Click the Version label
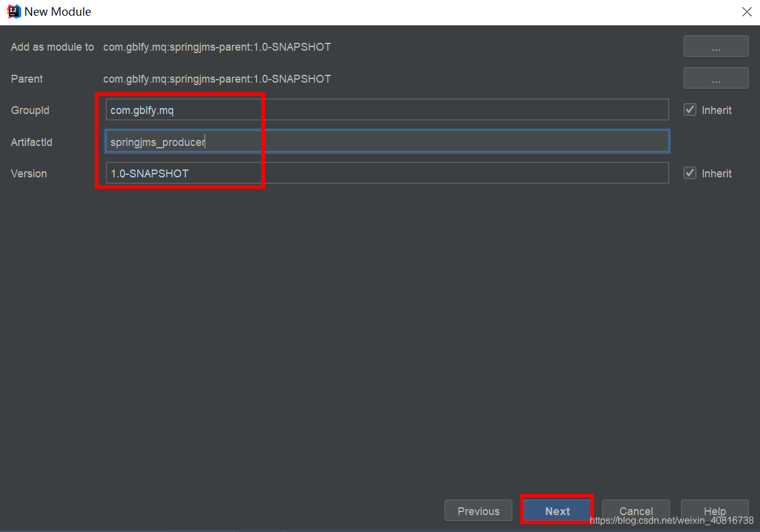This screenshot has width=760, height=532. 29,173
